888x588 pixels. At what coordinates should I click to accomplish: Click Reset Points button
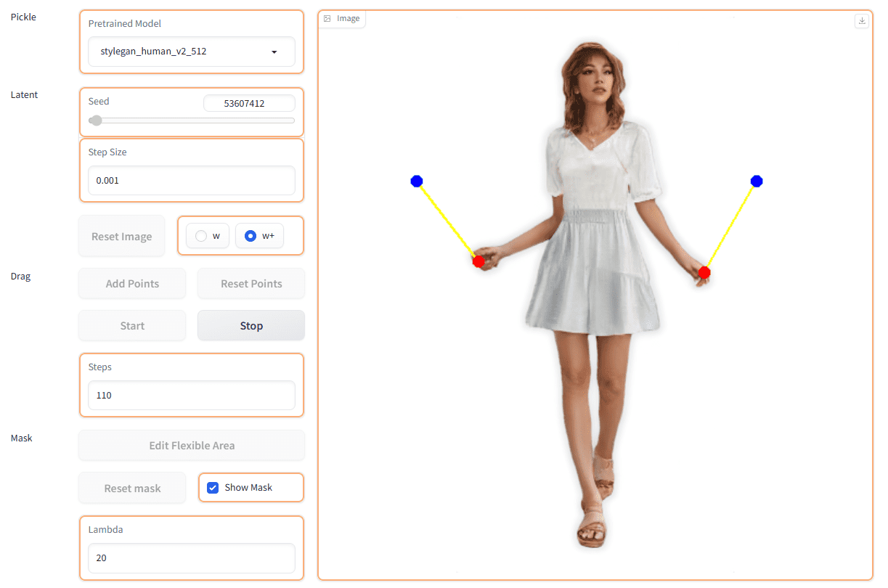click(x=251, y=284)
